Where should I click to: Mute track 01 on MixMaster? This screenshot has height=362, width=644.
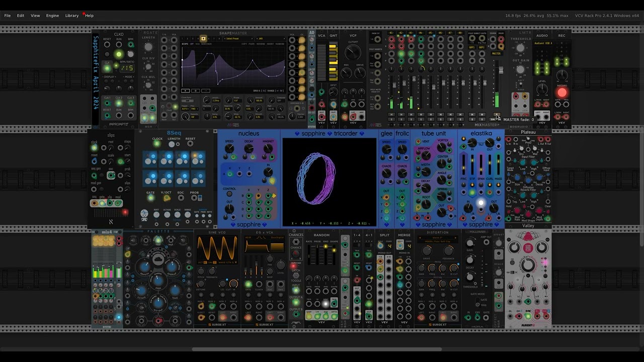391,114
